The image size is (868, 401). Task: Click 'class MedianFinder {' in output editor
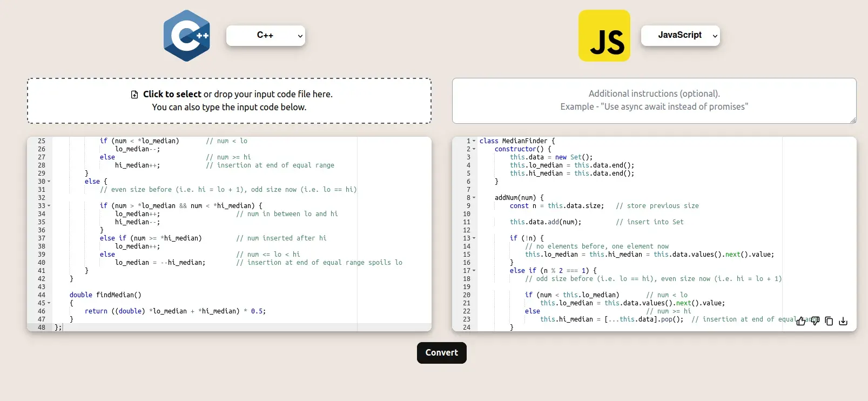(x=517, y=141)
